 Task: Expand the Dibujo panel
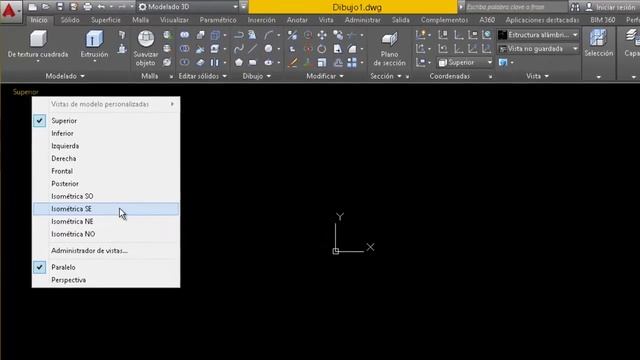256,76
